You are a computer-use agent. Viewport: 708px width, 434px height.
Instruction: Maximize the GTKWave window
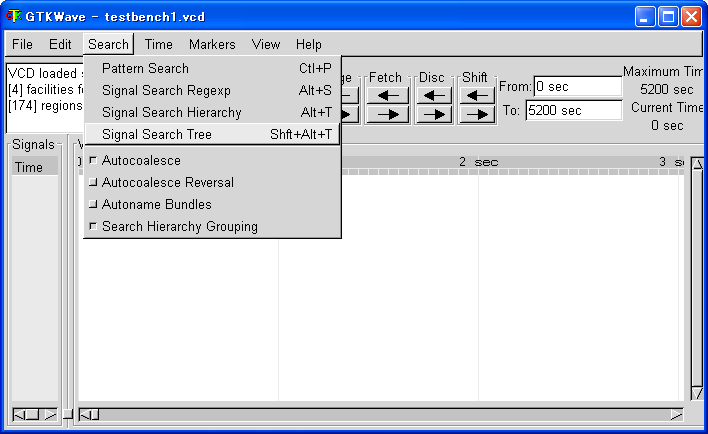click(668, 17)
